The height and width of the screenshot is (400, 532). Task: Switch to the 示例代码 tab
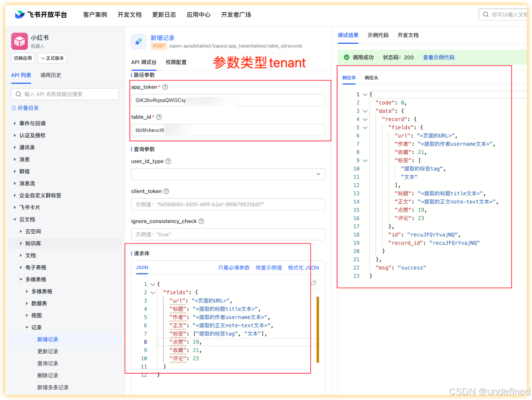point(378,35)
